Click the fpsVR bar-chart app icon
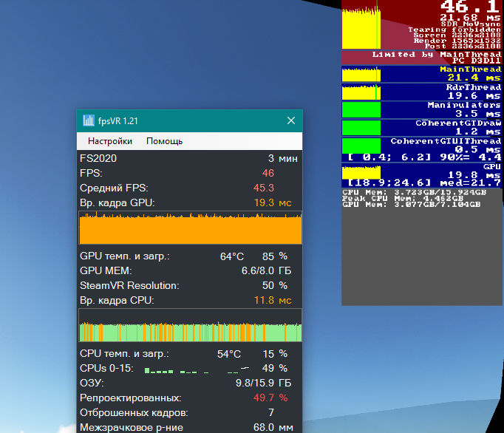This screenshot has width=504, height=433. click(89, 121)
